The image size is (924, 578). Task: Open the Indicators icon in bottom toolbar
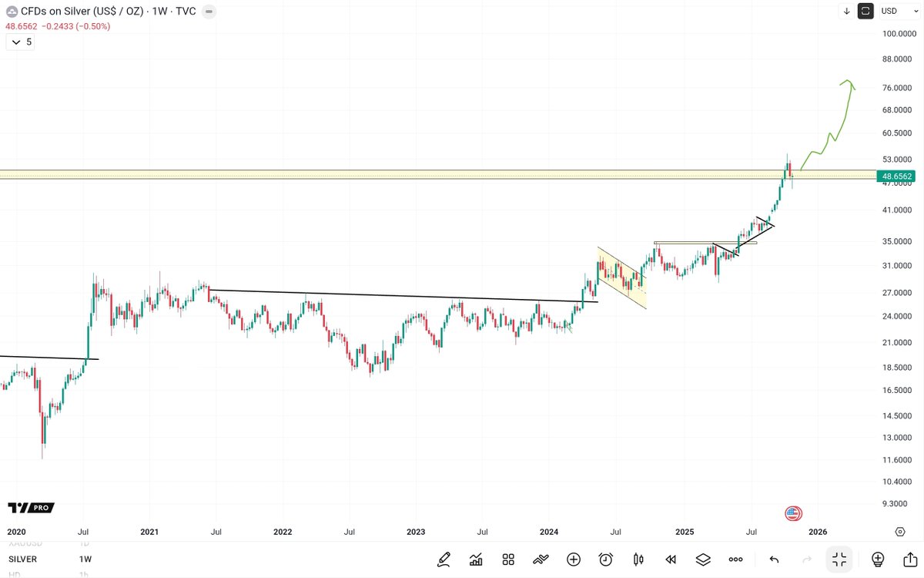476,560
